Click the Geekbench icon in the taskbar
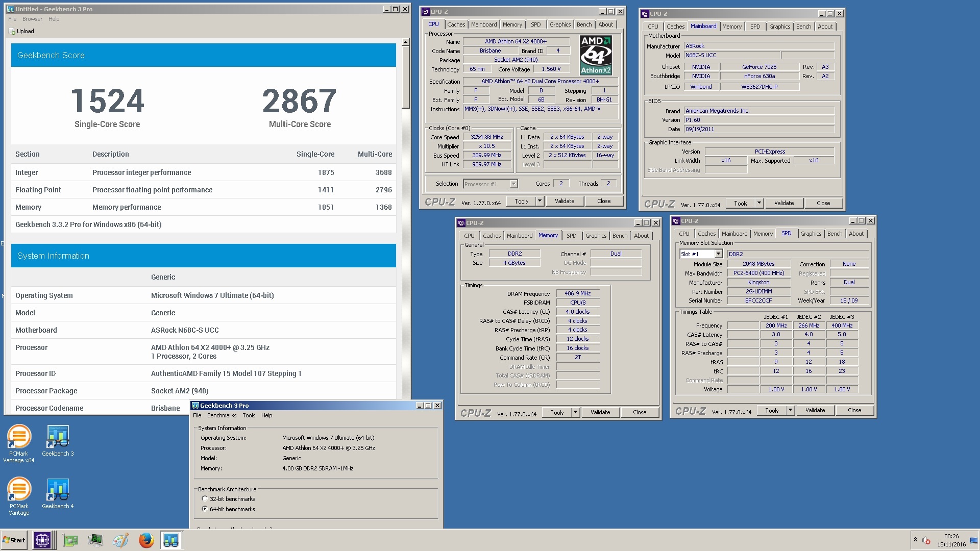The width and height of the screenshot is (980, 551). point(171,540)
